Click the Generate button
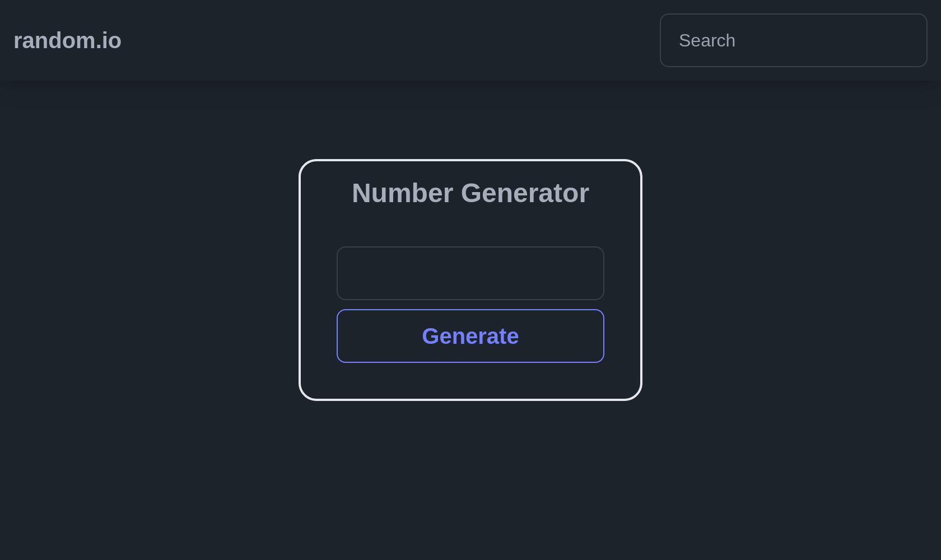The image size is (941, 560). [x=470, y=336]
